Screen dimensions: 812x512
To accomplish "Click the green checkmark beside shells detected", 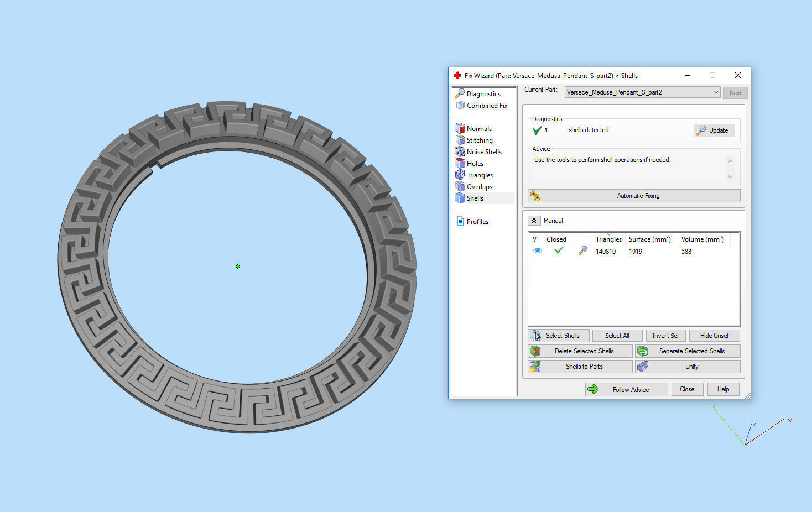I will pyautogui.click(x=537, y=130).
